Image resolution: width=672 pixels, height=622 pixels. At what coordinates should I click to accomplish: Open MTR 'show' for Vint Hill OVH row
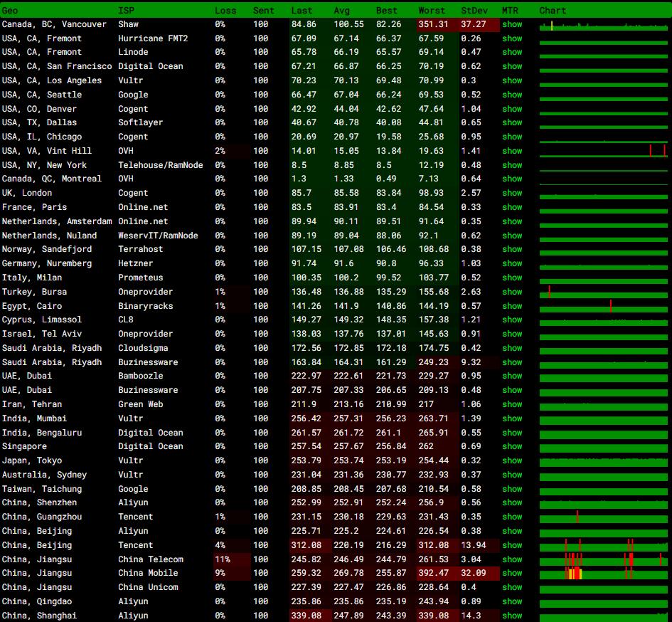[512, 151]
